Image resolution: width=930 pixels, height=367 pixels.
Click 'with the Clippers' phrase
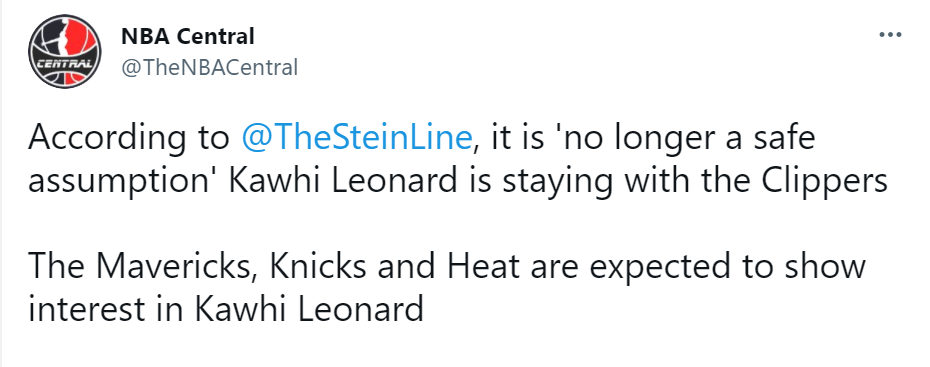click(753, 183)
